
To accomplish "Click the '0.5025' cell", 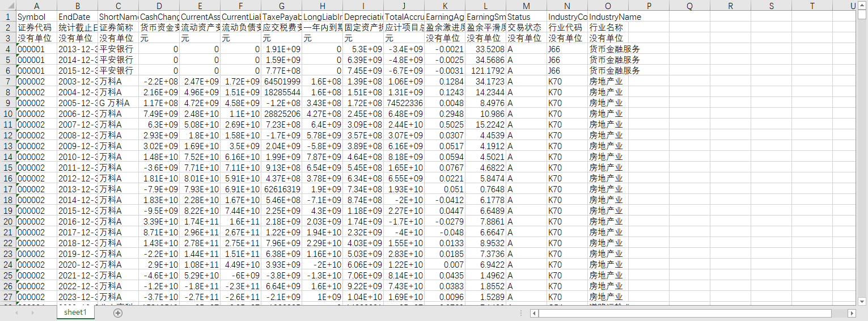I will click(444, 125).
